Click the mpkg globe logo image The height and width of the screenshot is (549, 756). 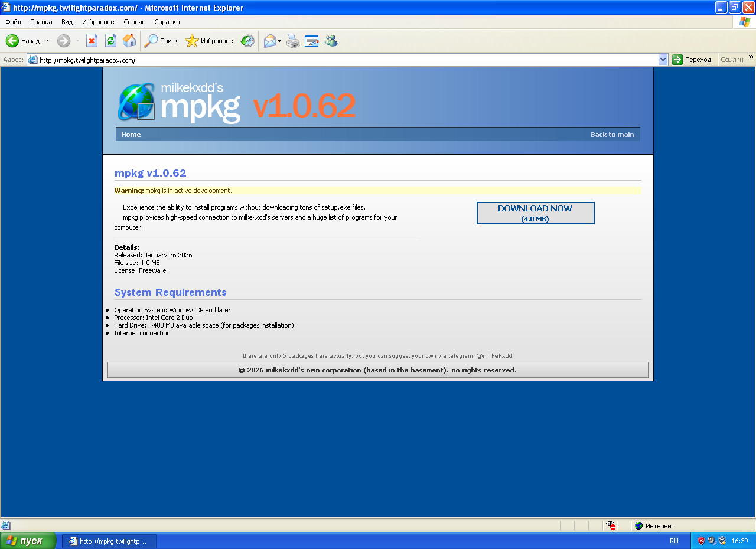(x=136, y=102)
